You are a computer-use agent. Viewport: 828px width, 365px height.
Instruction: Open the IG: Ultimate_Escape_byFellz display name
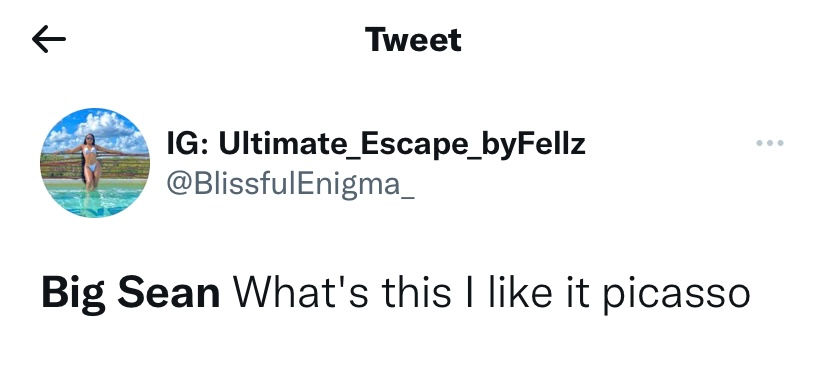[376, 144]
